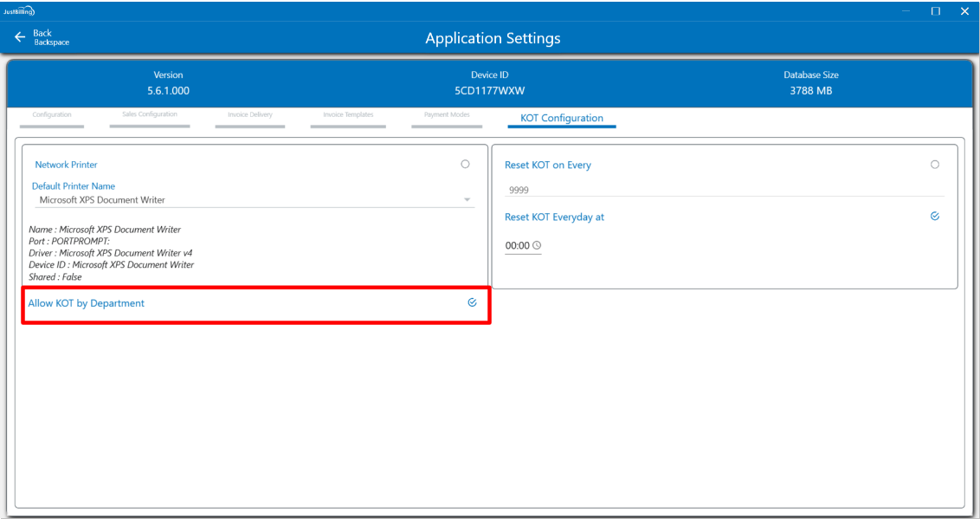980x519 pixels.
Task: Open the Payment Modes tab
Action: click(x=447, y=115)
